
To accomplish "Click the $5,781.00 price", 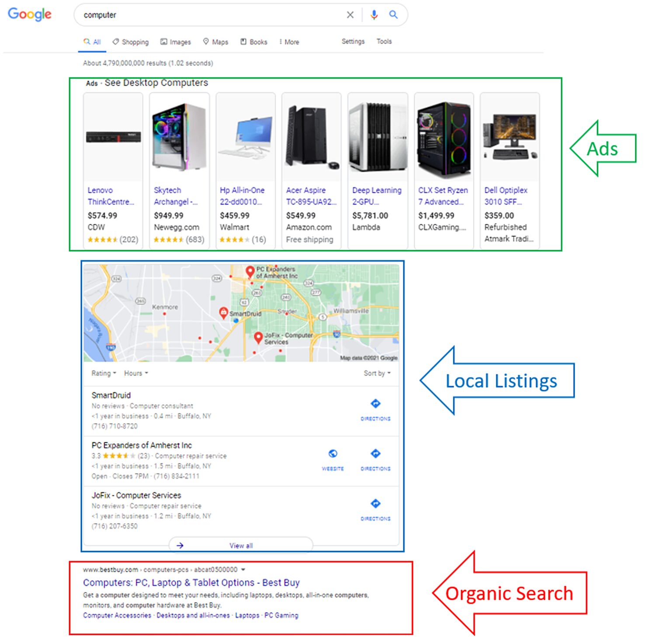I will [370, 216].
